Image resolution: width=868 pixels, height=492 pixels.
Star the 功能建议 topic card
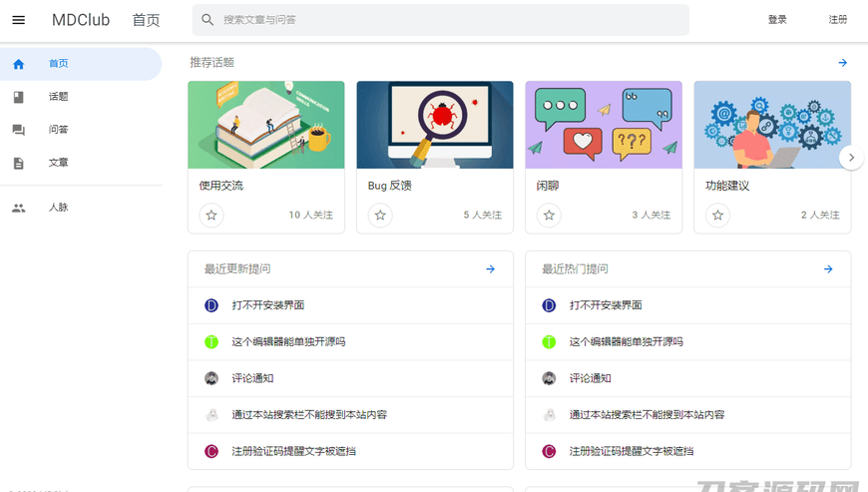click(x=716, y=215)
